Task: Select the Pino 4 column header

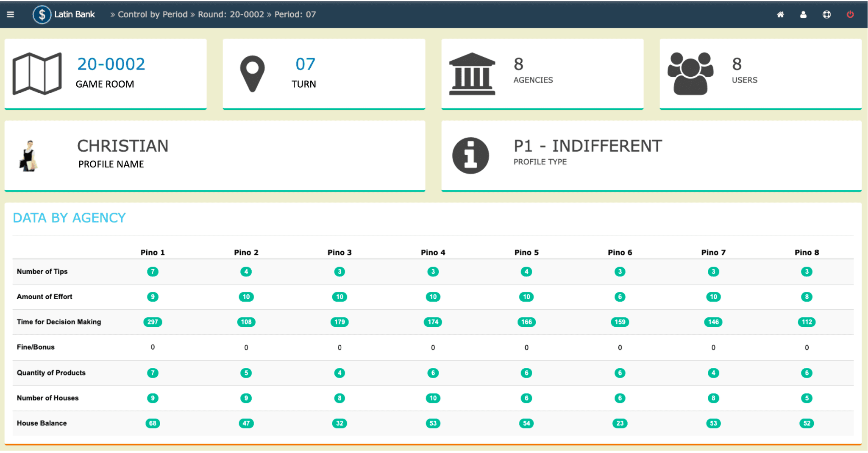Action: 433,253
